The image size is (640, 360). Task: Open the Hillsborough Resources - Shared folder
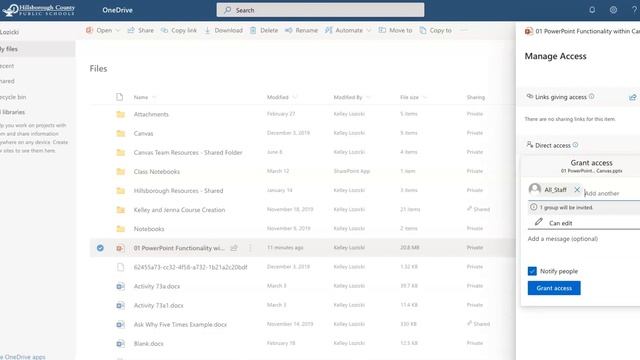click(178, 191)
